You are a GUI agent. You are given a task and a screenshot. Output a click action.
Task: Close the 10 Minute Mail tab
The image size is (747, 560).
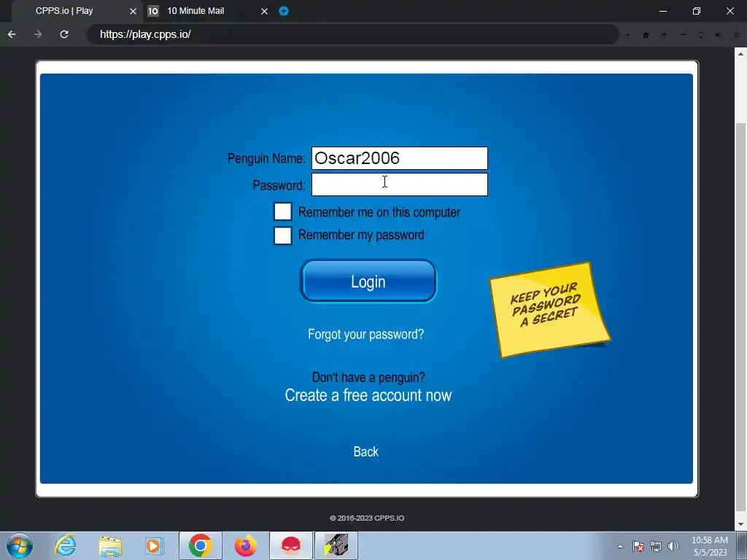pos(264,11)
